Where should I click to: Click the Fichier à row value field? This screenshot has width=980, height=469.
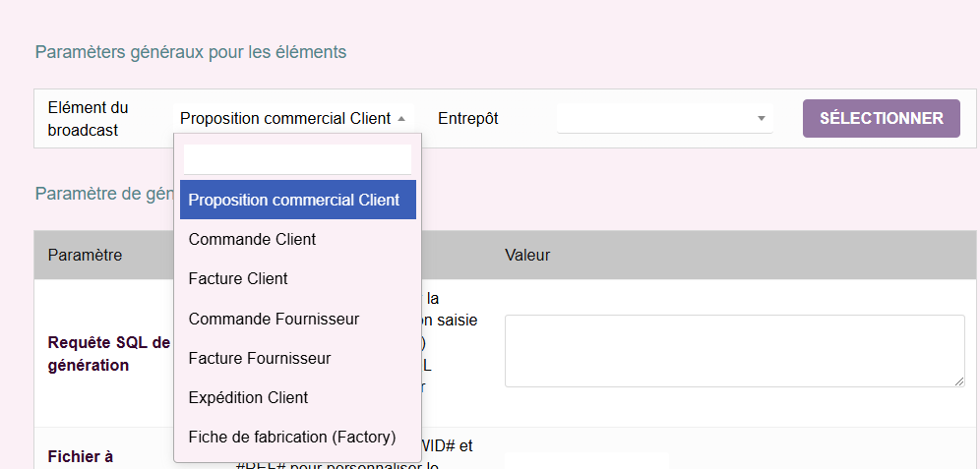pyautogui.click(x=585, y=460)
